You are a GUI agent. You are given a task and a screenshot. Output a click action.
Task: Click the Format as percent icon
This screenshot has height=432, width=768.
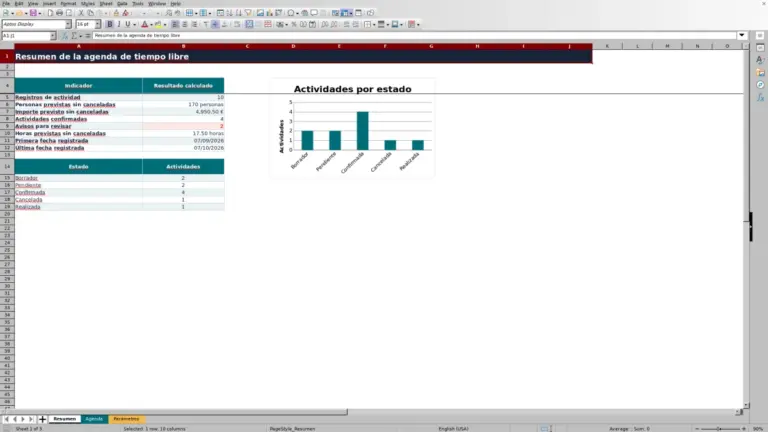294,24
